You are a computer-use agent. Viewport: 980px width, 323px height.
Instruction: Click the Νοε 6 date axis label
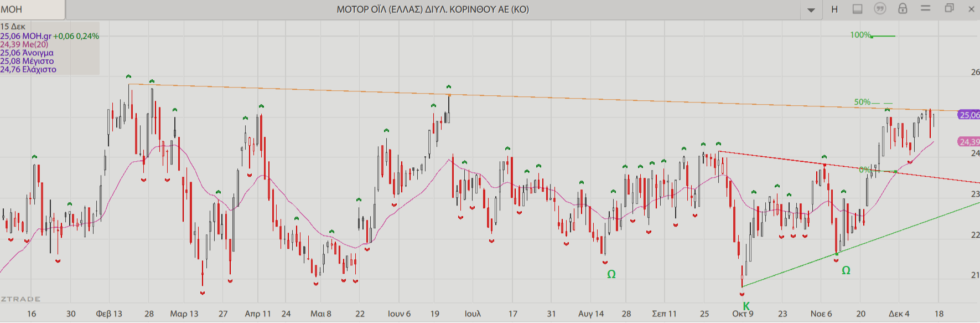click(821, 314)
